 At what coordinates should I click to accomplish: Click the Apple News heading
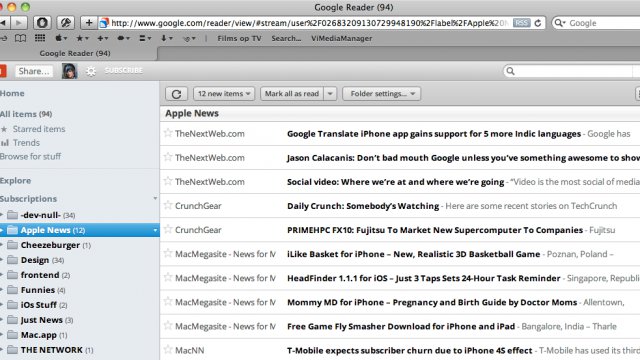[192, 113]
